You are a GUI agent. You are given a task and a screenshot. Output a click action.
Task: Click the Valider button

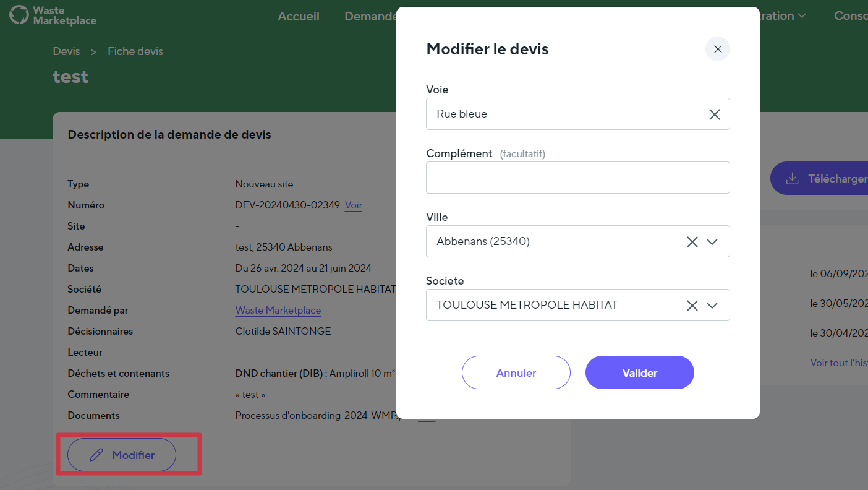click(x=639, y=372)
